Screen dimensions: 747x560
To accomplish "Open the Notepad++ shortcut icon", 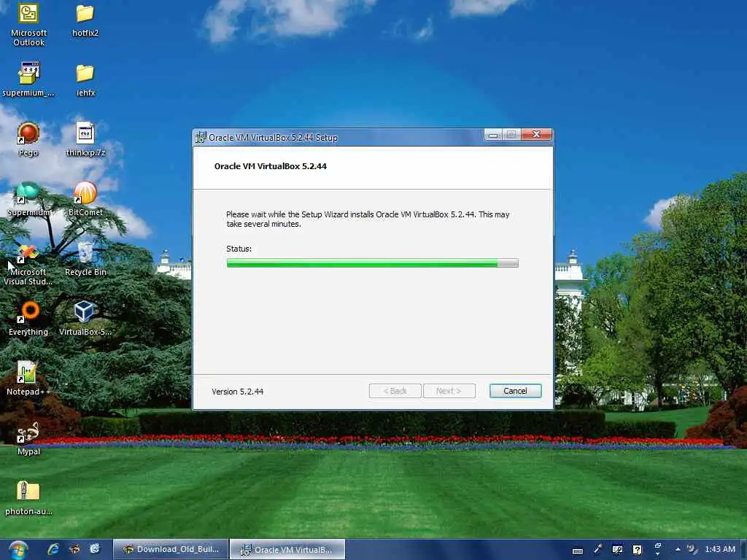I will 28,378.
